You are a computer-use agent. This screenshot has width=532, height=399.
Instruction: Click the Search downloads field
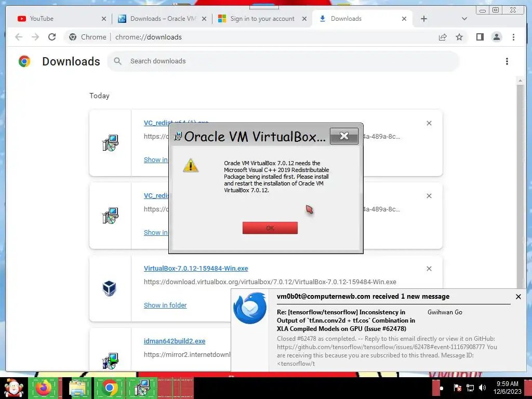pos(283,61)
